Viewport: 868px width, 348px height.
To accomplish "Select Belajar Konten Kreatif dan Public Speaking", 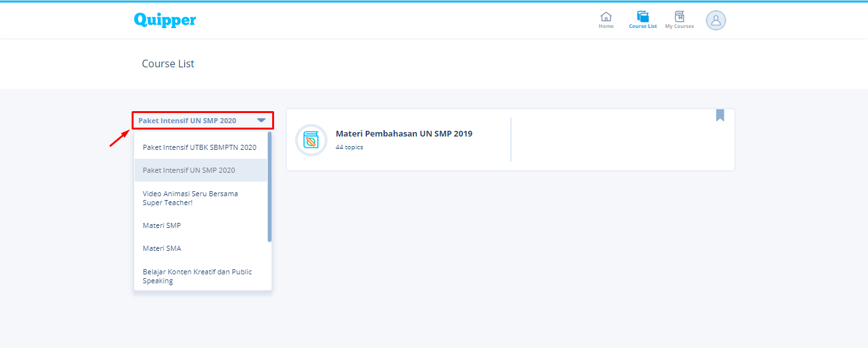I will pos(197,276).
